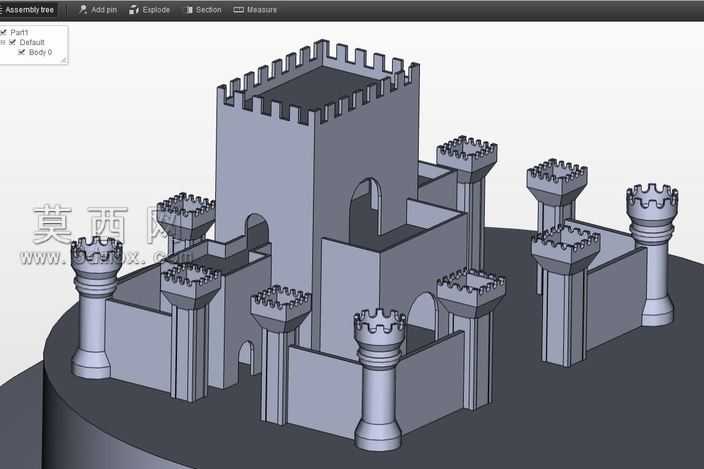Screen dimensions: 704x469
Task: Uncheck the Default configuration checkbox
Action: coord(13,42)
